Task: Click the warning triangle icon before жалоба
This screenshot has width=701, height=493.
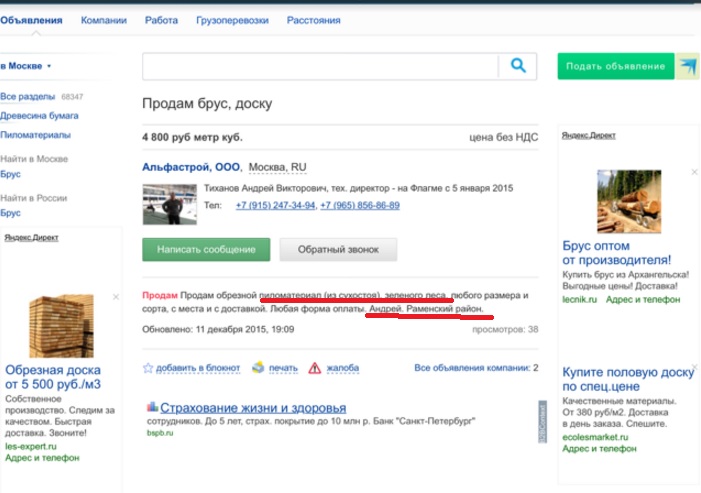Action: point(315,368)
